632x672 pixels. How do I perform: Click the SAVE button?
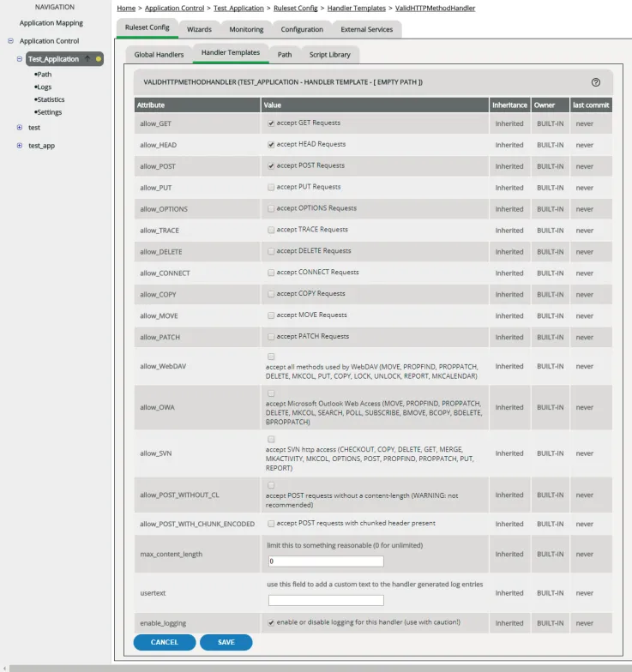226,642
